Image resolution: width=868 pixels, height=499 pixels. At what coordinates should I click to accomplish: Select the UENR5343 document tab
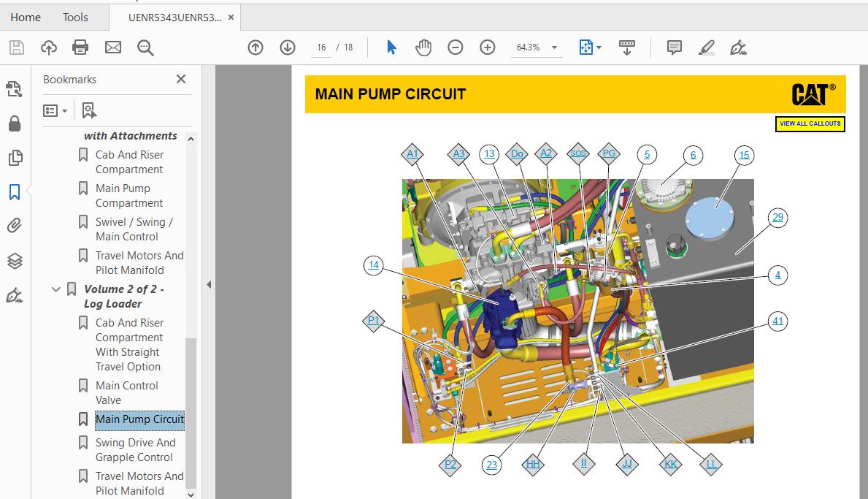click(174, 17)
